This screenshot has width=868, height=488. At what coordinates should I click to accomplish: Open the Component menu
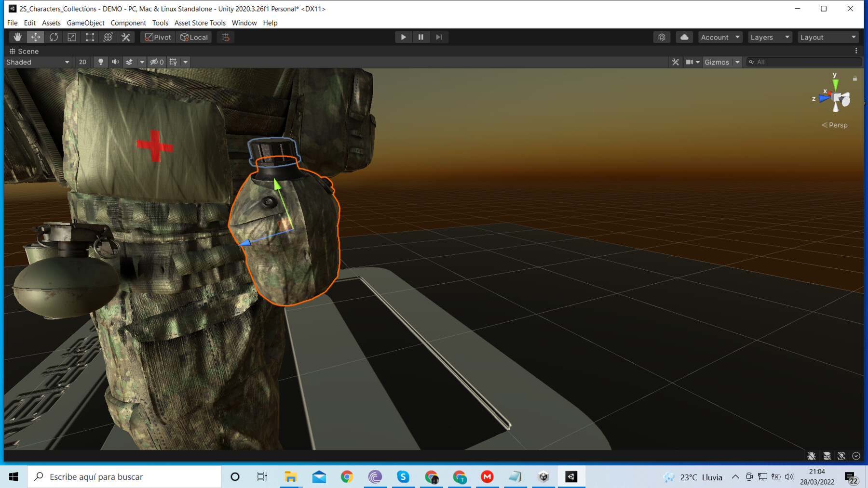tap(128, 23)
